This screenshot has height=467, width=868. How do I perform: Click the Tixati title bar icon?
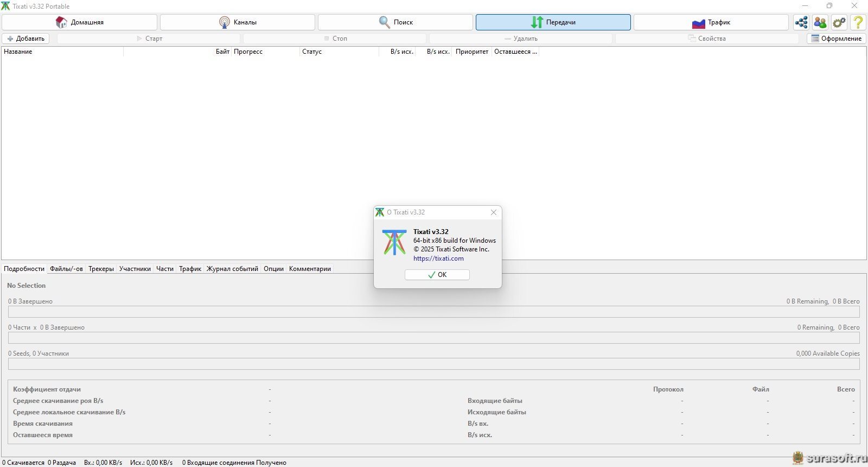click(x=5, y=6)
